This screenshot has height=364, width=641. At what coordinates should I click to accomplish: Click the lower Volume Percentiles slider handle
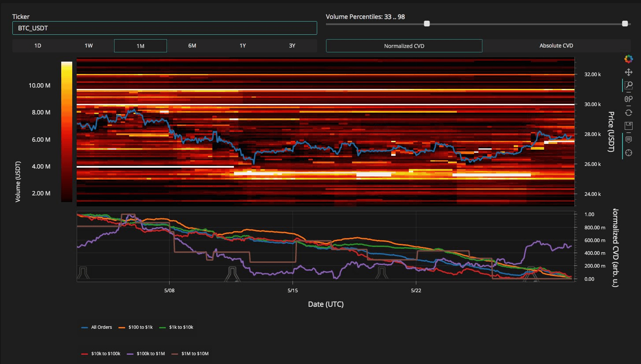426,24
